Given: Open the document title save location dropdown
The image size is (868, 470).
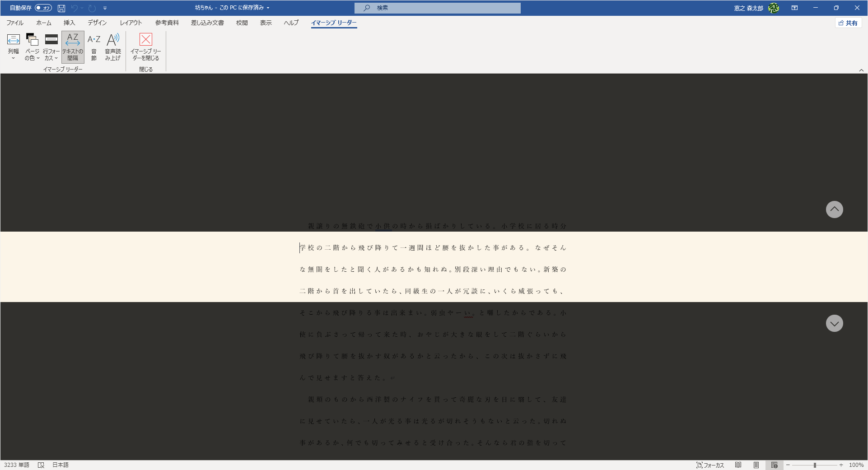Looking at the screenshot, I should coord(268,8).
